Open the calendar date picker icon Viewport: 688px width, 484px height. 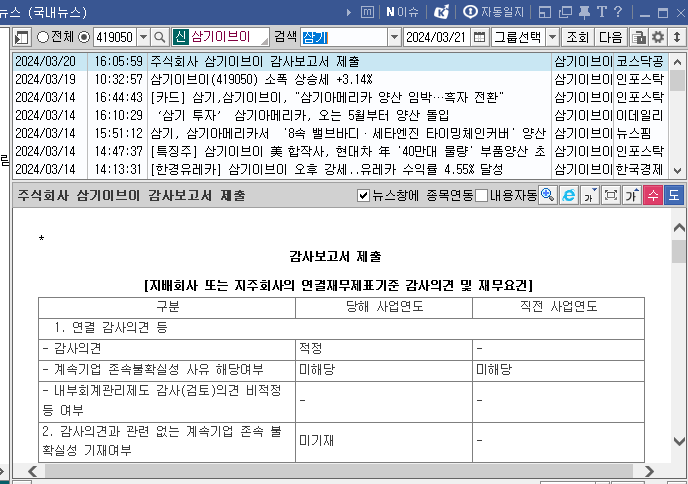pos(480,37)
